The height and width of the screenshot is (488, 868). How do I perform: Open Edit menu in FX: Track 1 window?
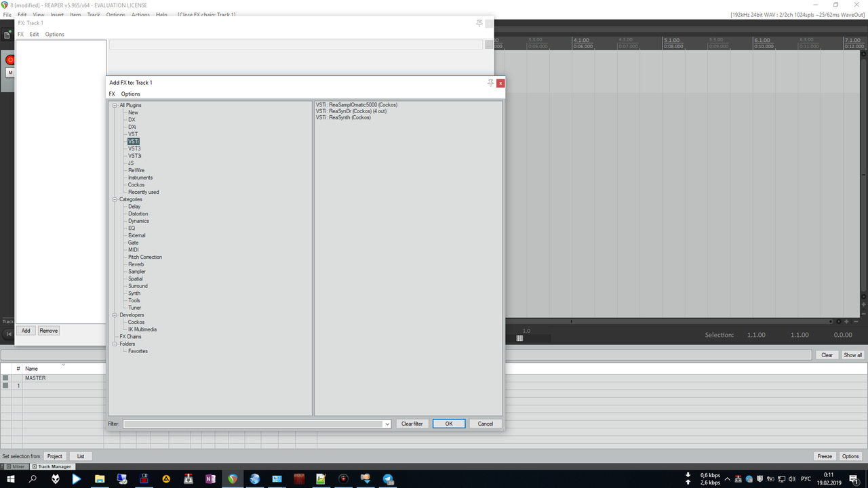(34, 35)
